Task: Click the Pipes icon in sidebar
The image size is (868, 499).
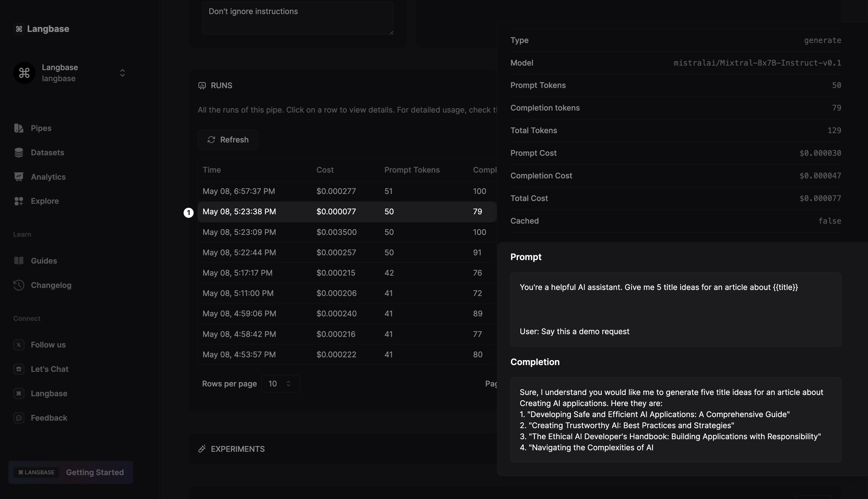Action: pyautogui.click(x=19, y=128)
